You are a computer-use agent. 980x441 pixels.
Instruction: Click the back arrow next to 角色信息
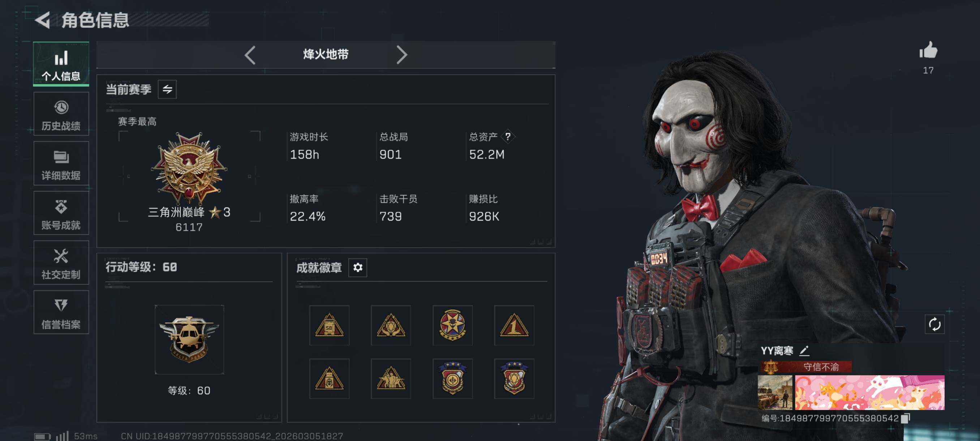coord(43,20)
